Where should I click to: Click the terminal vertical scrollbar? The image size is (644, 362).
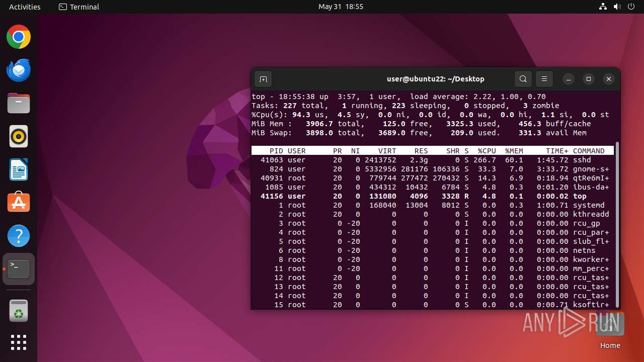coord(617,224)
